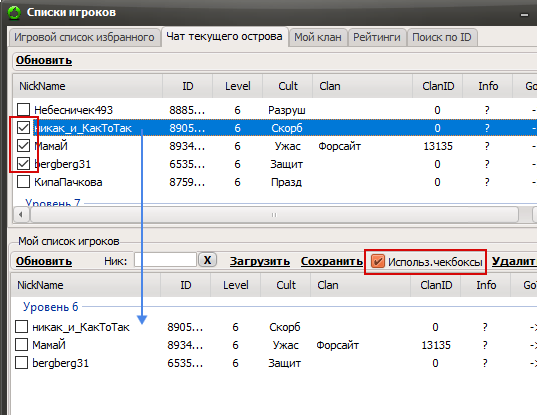Switch to Чат текущего острова tab
The width and height of the screenshot is (537, 415).
click(x=224, y=36)
